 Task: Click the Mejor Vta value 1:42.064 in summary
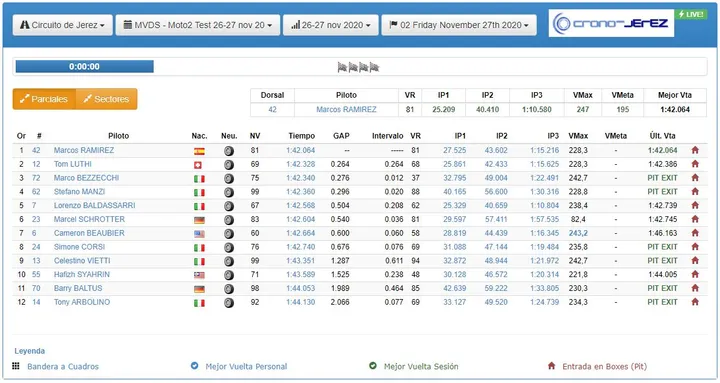[x=675, y=109]
